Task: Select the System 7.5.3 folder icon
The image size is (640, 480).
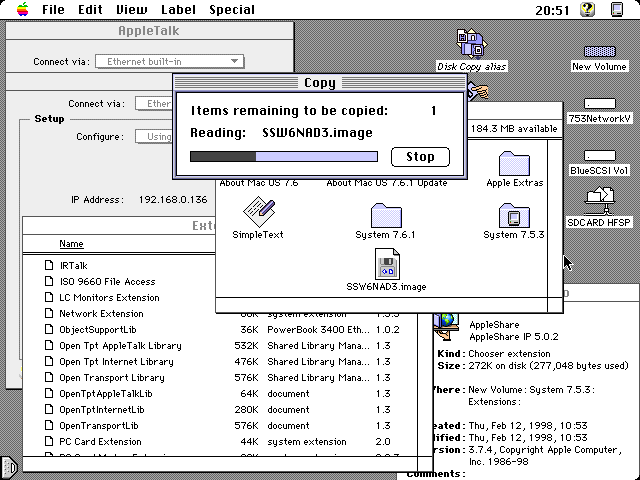Action: point(513,215)
